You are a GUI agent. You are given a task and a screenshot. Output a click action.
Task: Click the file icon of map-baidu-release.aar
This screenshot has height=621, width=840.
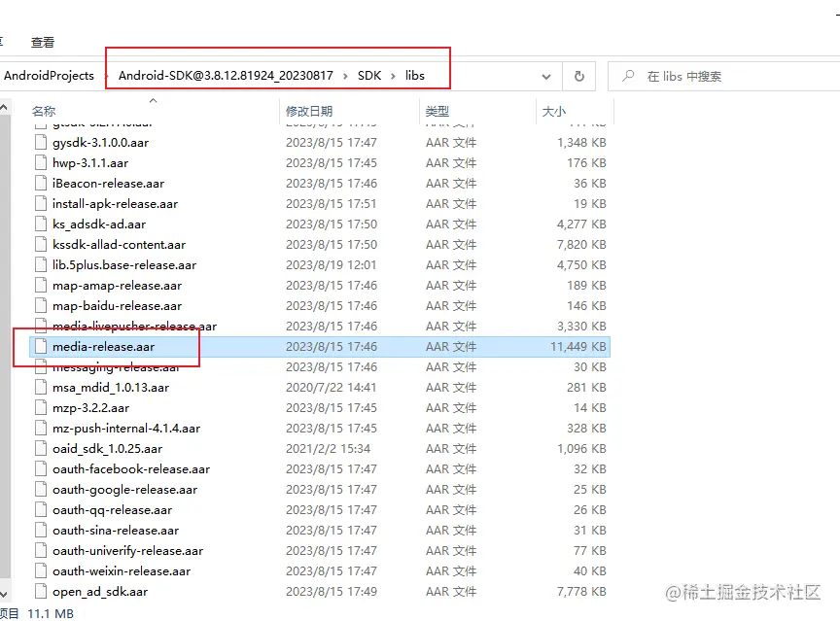click(41, 306)
